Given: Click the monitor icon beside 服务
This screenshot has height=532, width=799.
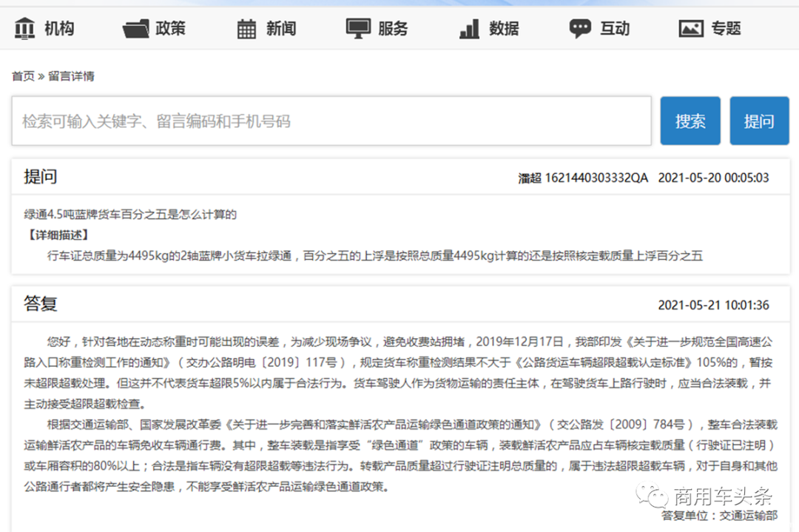Looking at the screenshot, I should point(358,29).
